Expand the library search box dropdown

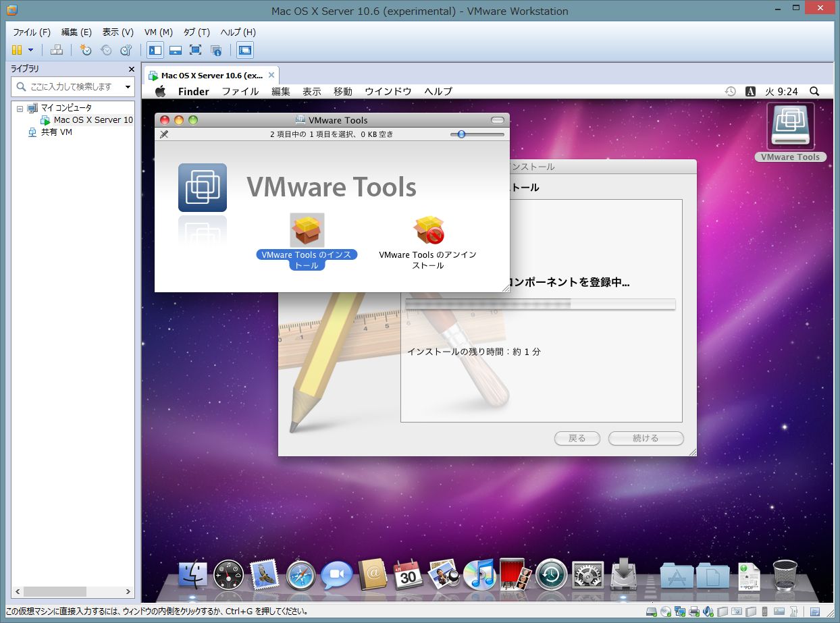click(x=128, y=87)
